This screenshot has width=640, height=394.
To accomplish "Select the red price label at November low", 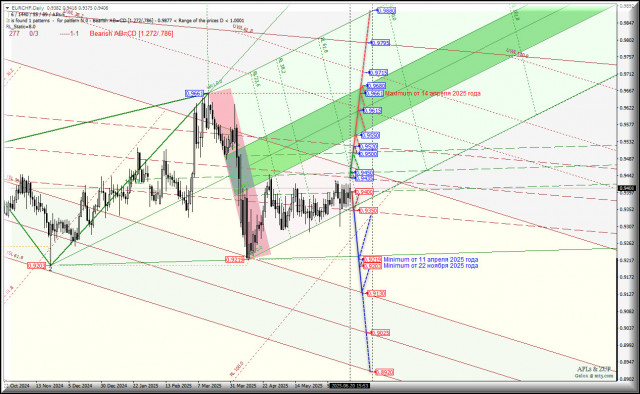I will click(37, 266).
